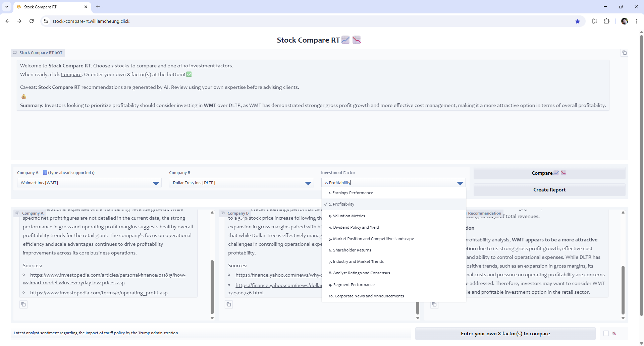Viewport: 644px width, 346px height.
Task: Tick the checkbox beside the mute icon
Action: 606,333
